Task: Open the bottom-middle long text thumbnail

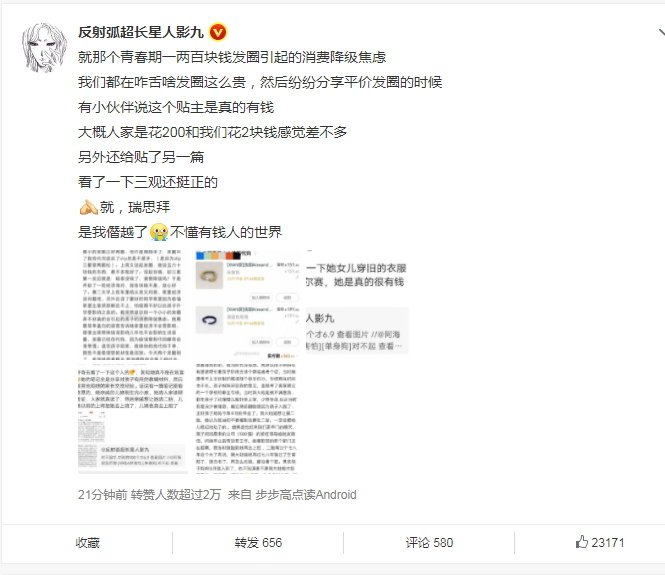Action: pyautogui.click(x=246, y=419)
